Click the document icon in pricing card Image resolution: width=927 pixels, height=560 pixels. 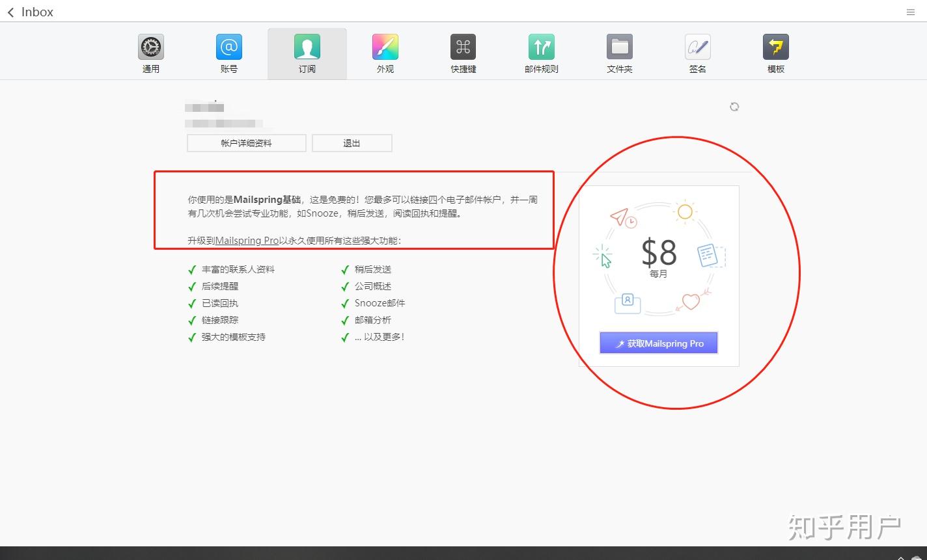[710, 256]
